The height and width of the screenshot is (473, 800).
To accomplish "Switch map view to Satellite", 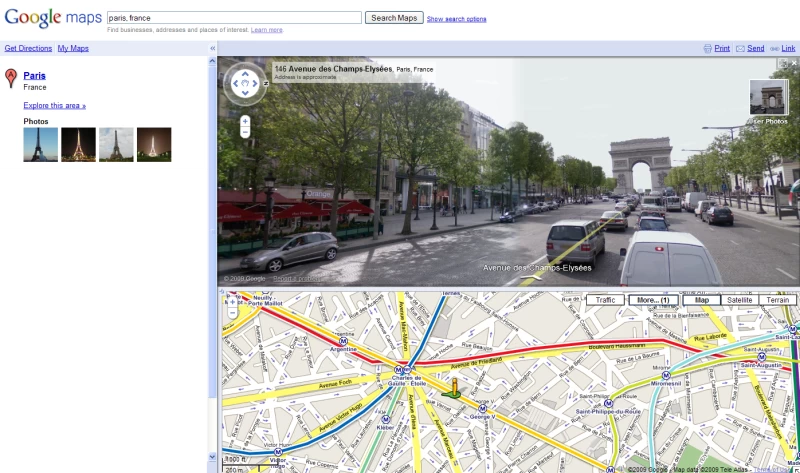I will (739, 300).
